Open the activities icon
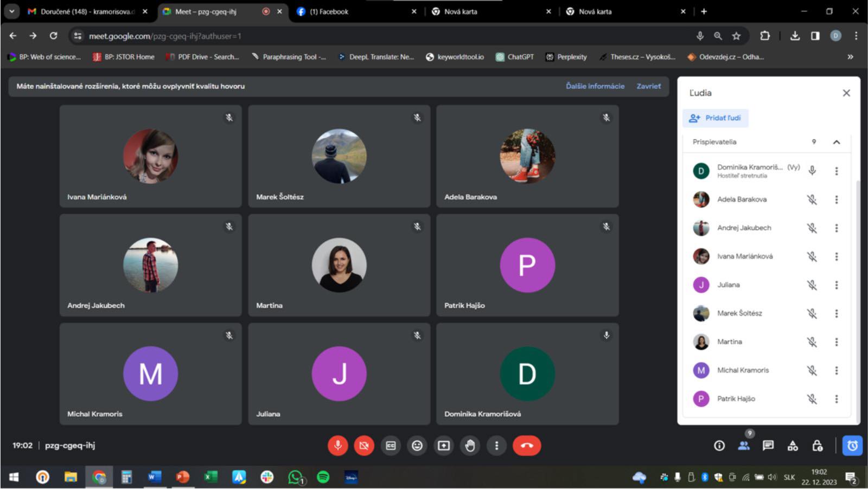This screenshot has width=868, height=489. (x=793, y=446)
